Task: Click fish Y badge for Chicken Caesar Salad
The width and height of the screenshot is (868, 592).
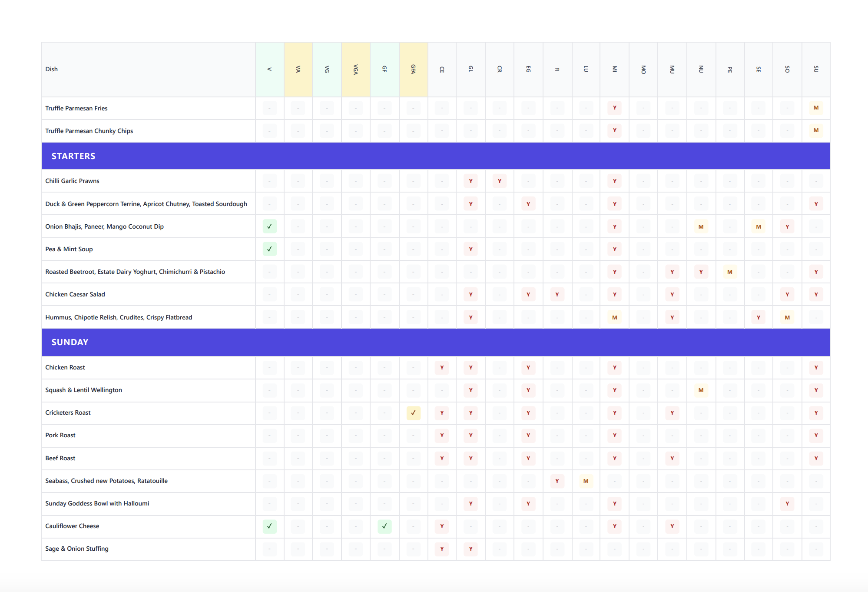Action: coord(557,294)
